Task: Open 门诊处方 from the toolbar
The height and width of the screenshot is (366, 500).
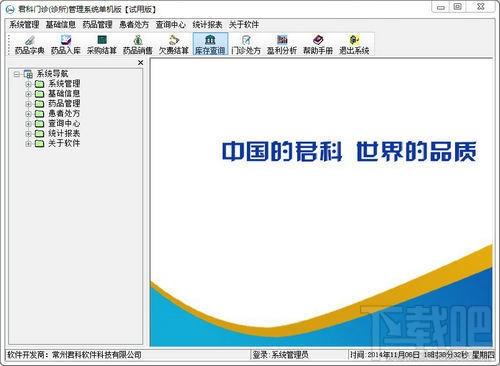Action: click(x=246, y=44)
